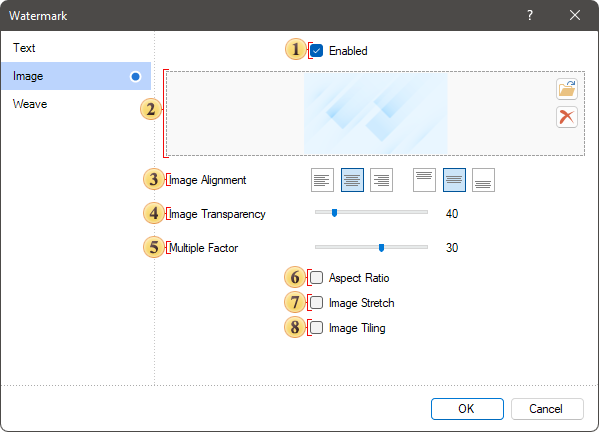Screen dimensions: 599x432
Task: Select horizontal center image alignment
Action: point(352,180)
